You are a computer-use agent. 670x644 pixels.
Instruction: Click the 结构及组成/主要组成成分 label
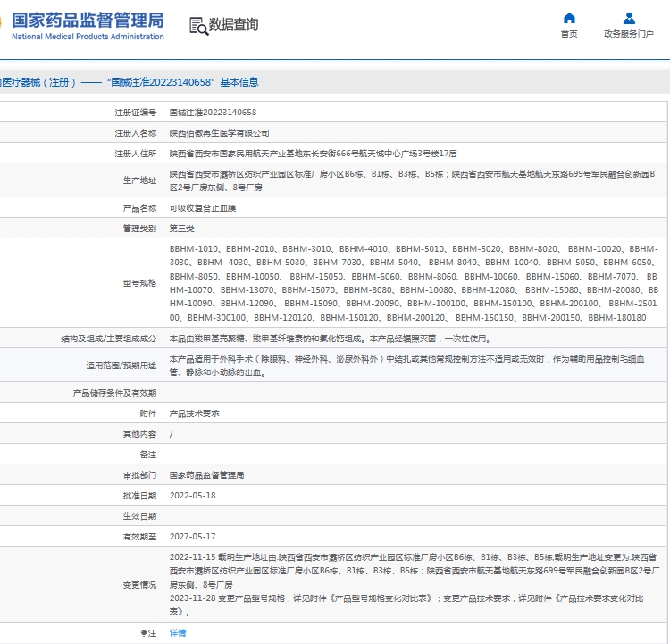(x=108, y=339)
